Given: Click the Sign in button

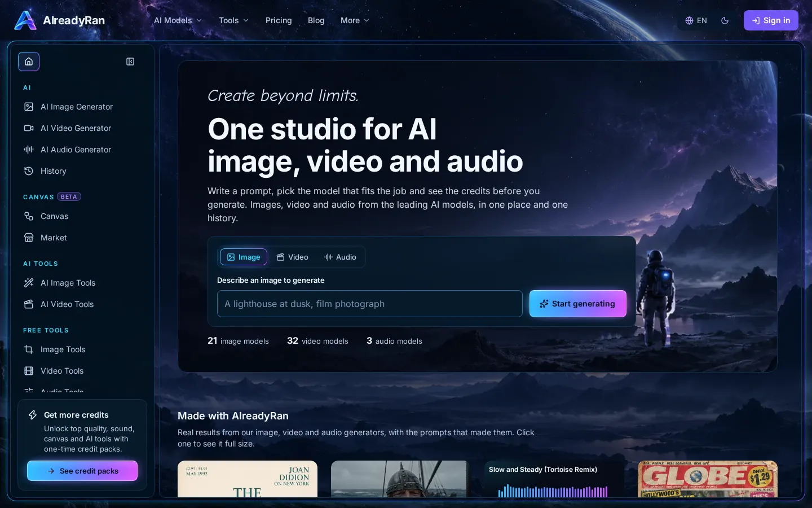Looking at the screenshot, I should (771, 20).
